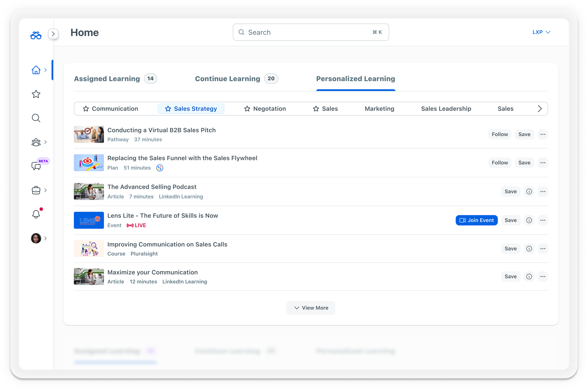The image size is (588, 389).
Task: Open the BETA chat assistant icon
Action: [x=36, y=166]
